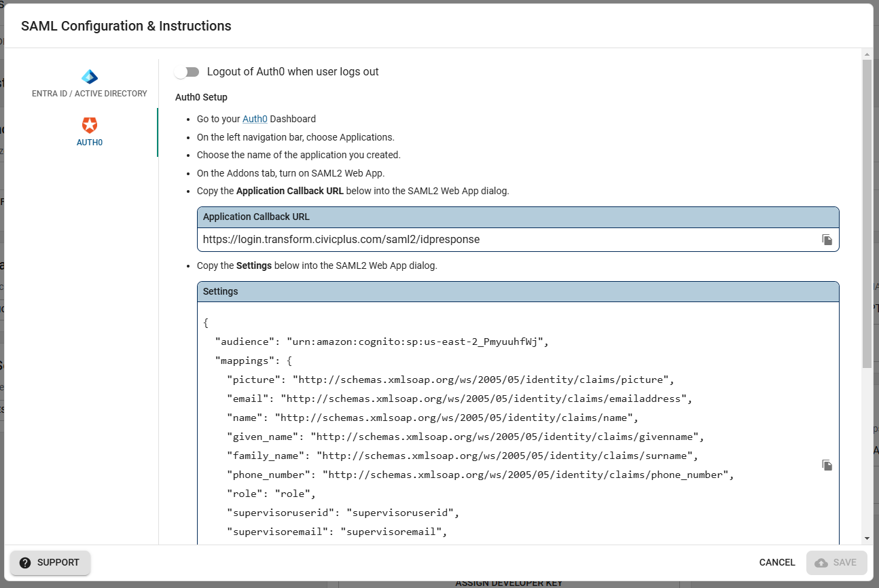Click the "picture" mapping line

pyautogui.click(x=450, y=380)
